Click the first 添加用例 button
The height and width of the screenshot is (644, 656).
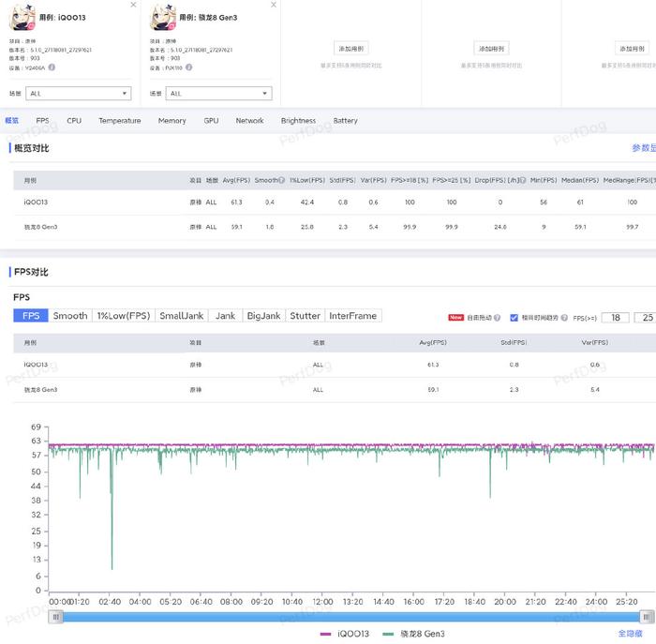[350, 48]
